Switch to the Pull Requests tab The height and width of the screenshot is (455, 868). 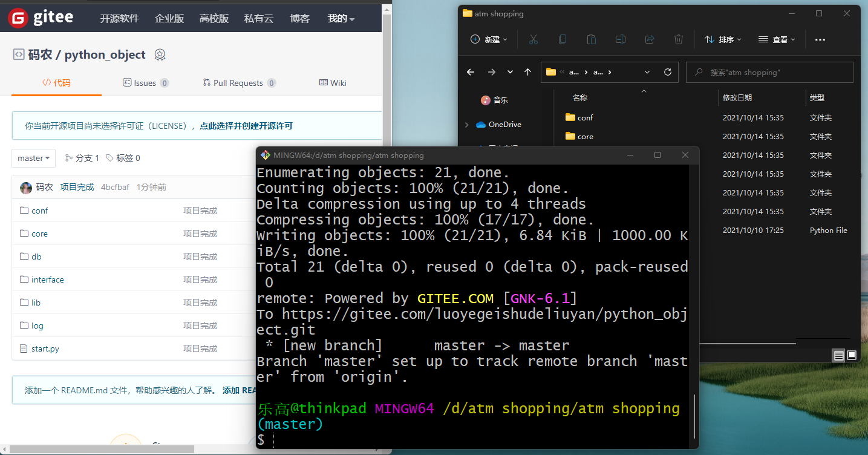point(240,83)
